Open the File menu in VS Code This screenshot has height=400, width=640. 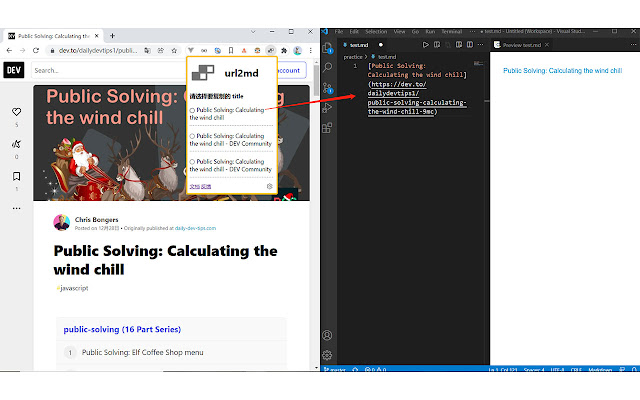tap(339, 31)
